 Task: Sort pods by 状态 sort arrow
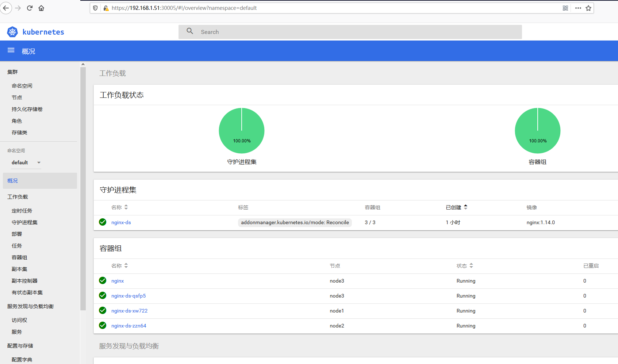coord(471,265)
